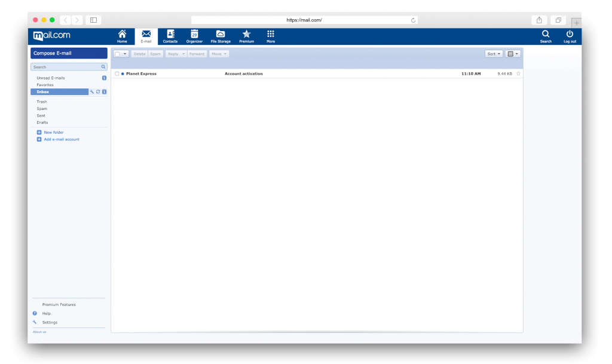Click Compose E-mail
This screenshot has height=364, width=612.
(69, 53)
